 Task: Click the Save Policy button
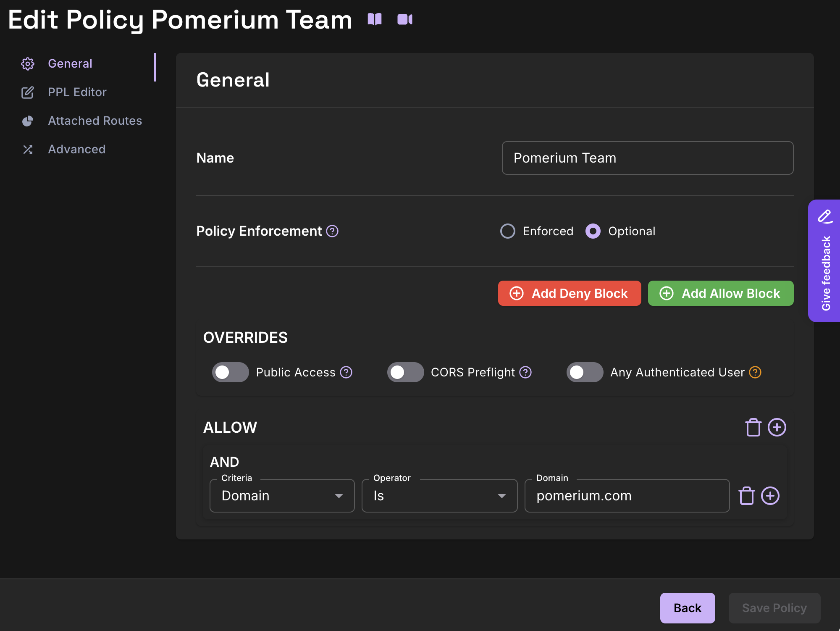[x=774, y=608]
